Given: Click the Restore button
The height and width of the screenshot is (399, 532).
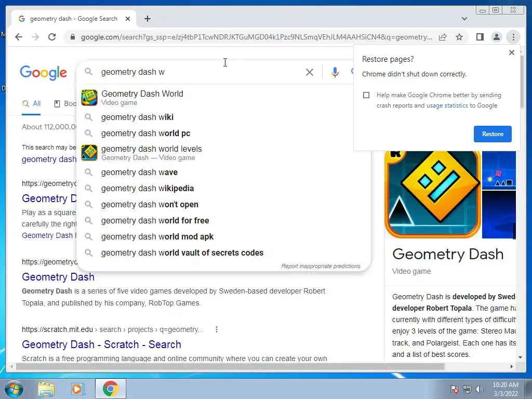Looking at the screenshot, I should point(493,134).
